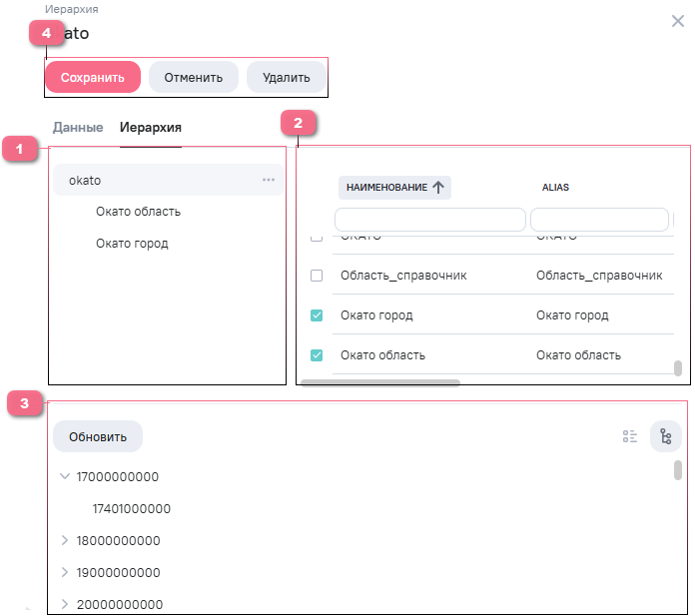695x616 pixels.
Task: Click the sort arrow beside Наименование
Action: [438, 187]
